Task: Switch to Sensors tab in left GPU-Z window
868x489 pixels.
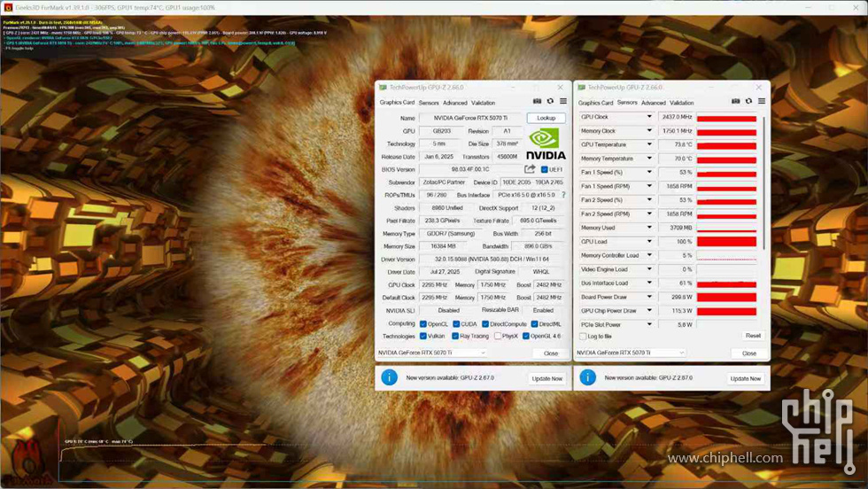Action: [x=429, y=103]
